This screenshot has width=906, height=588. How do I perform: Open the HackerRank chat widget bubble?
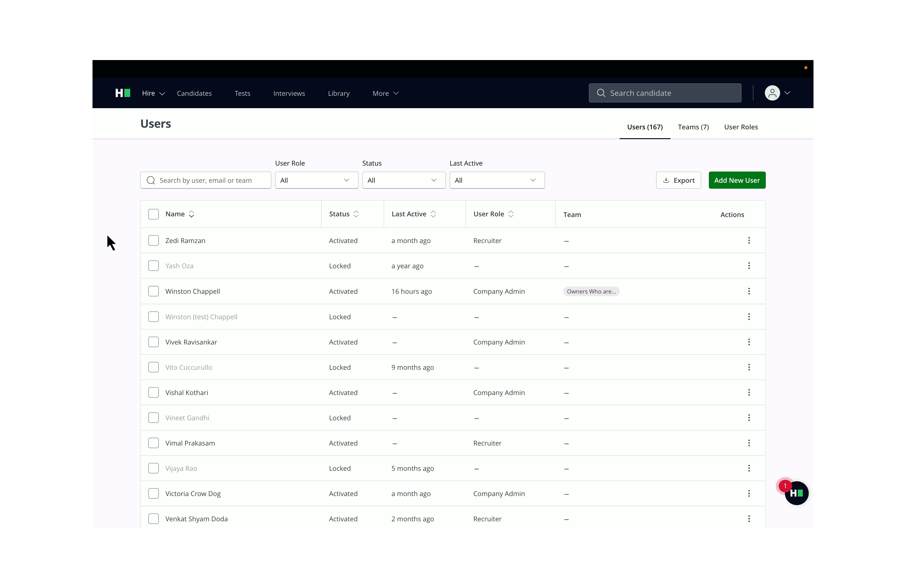click(796, 493)
